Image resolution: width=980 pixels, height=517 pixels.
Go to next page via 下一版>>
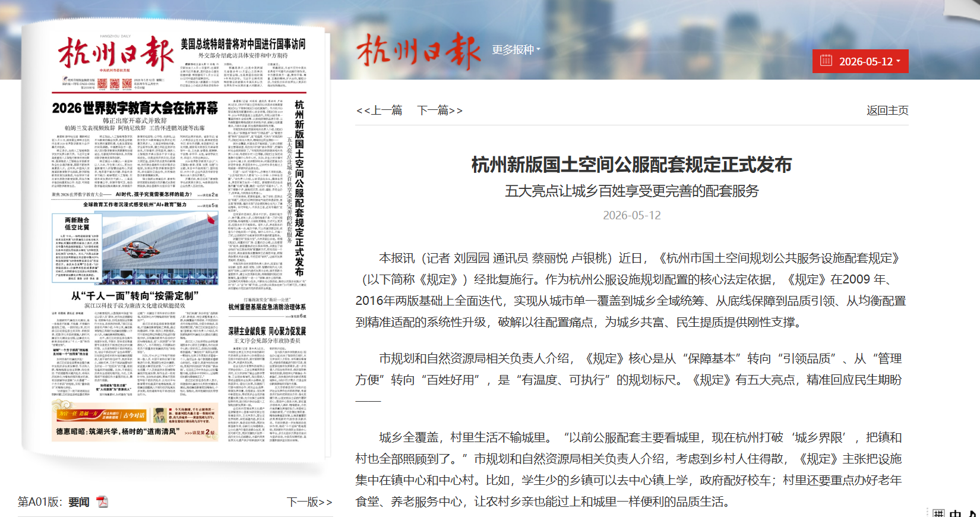tap(309, 502)
